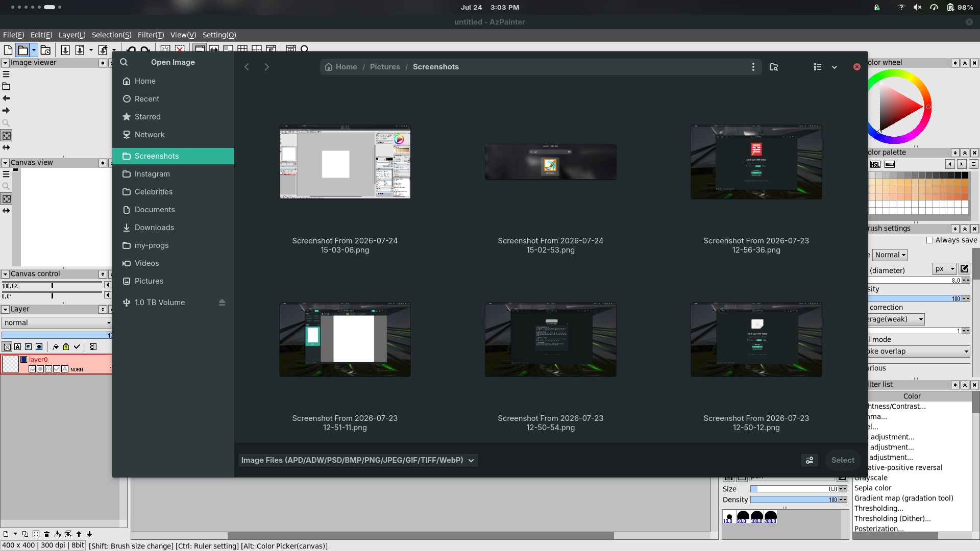Open the file type filter dropdown
The height and width of the screenshot is (551, 980).
[x=358, y=460]
